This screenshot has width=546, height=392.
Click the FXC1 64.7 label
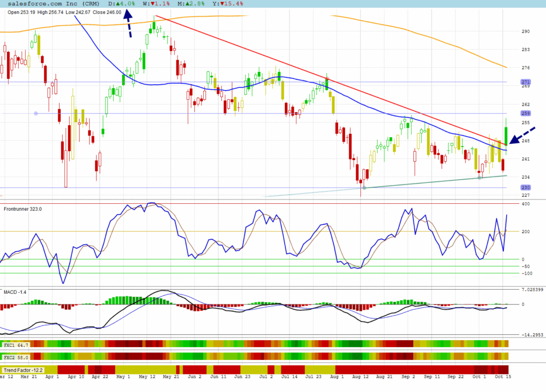[x=17, y=345]
